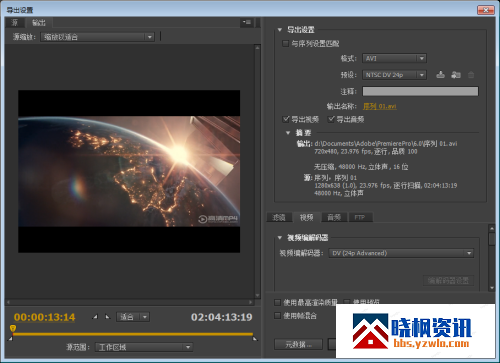Click the current timecode 00:00:13:14
The height and width of the screenshot is (363, 500).
click(x=44, y=317)
